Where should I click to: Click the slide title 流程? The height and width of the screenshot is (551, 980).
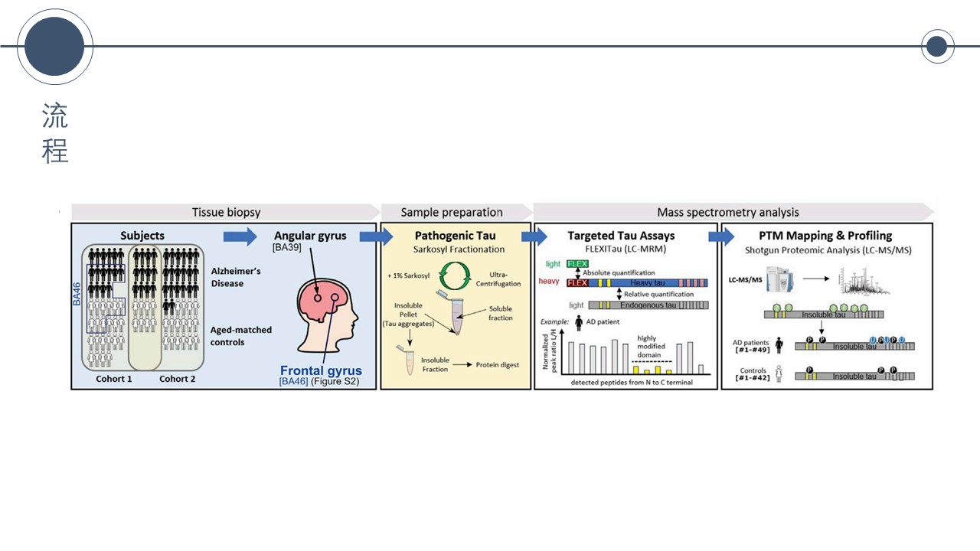(55, 132)
